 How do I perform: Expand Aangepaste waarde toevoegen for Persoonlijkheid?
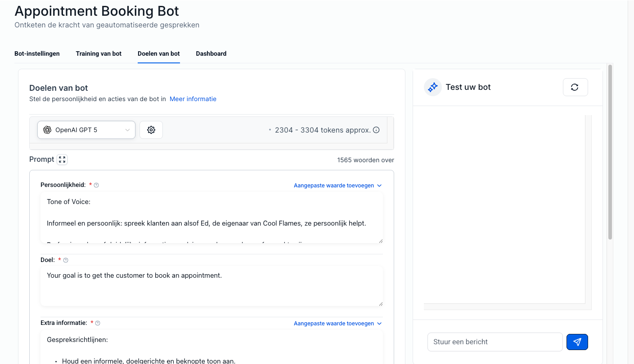coord(337,186)
